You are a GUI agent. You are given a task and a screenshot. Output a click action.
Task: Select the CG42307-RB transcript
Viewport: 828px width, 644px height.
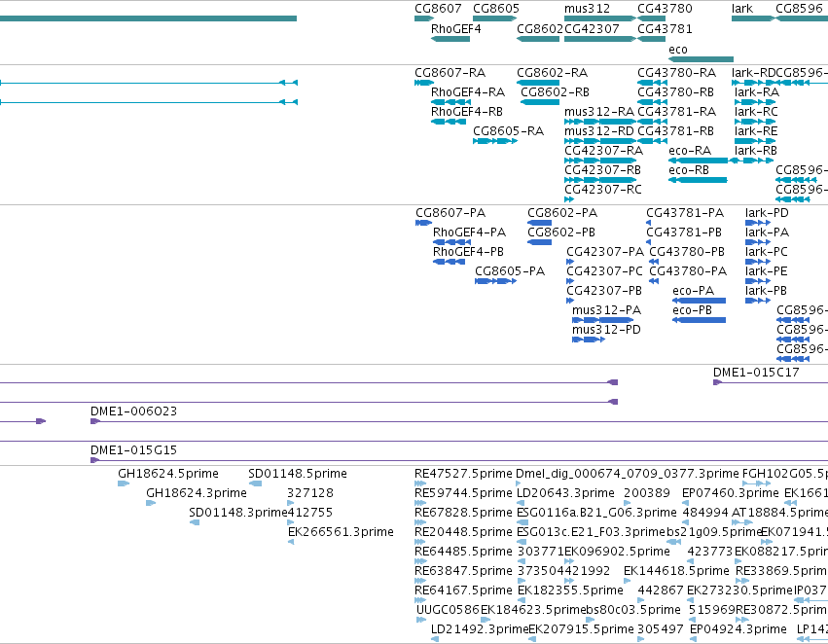coord(600,180)
